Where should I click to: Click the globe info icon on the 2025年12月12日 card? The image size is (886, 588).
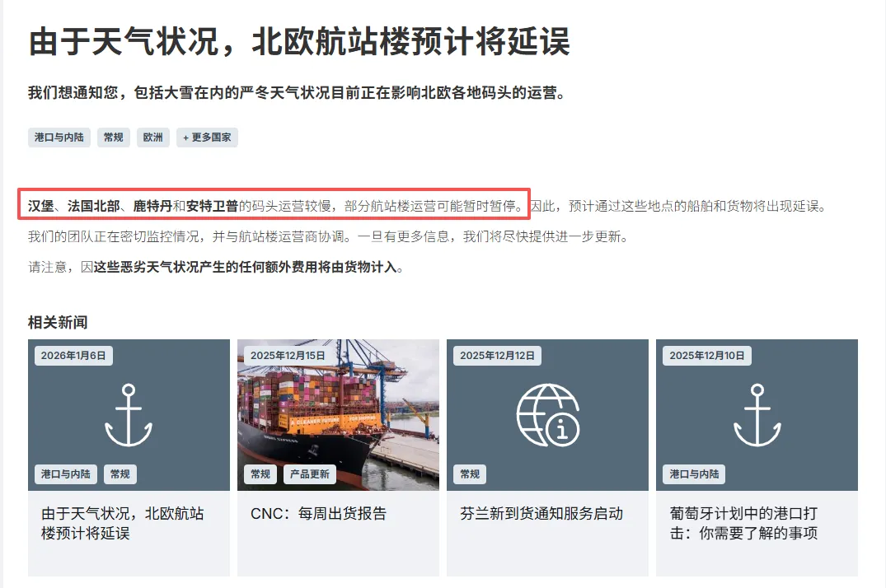[x=547, y=415]
